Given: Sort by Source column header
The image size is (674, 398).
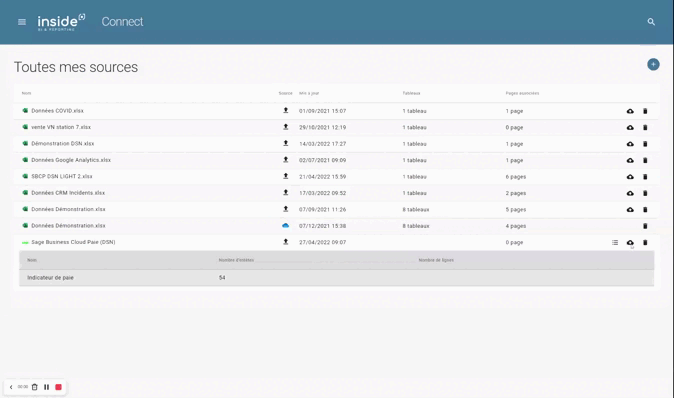Looking at the screenshot, I should tap(285, 93).
